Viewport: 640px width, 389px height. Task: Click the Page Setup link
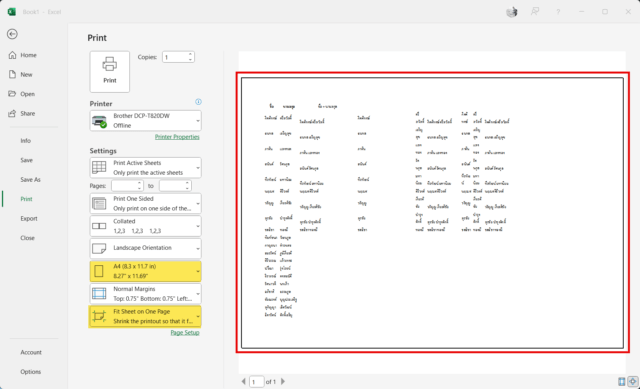click(x=185, y=333)
